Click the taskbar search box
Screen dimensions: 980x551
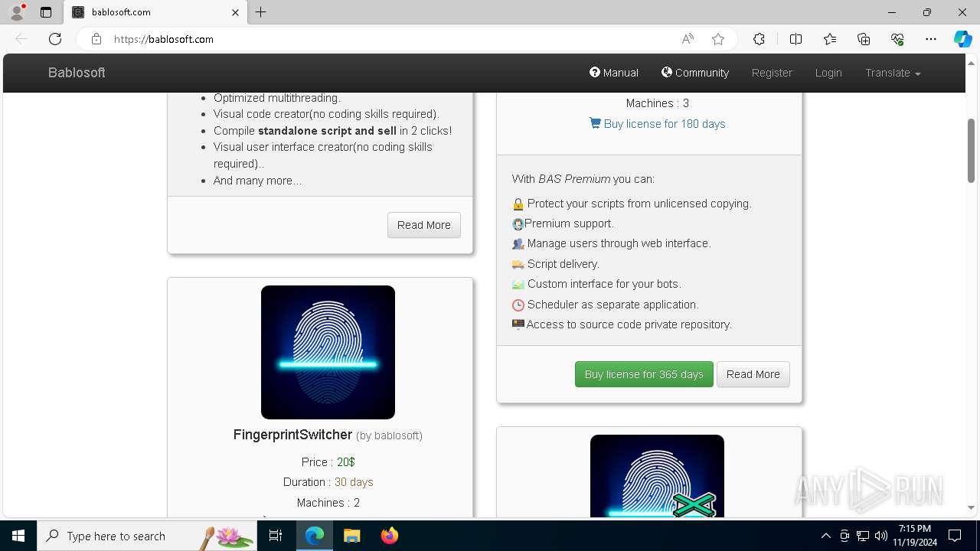tap(147, 536)
